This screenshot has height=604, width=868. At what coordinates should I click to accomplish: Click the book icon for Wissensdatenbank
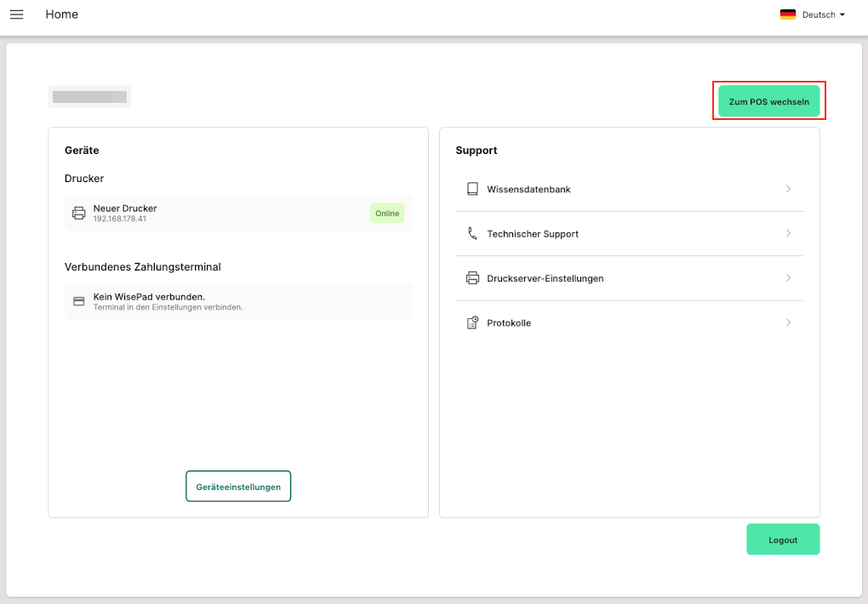pos(472,189)
